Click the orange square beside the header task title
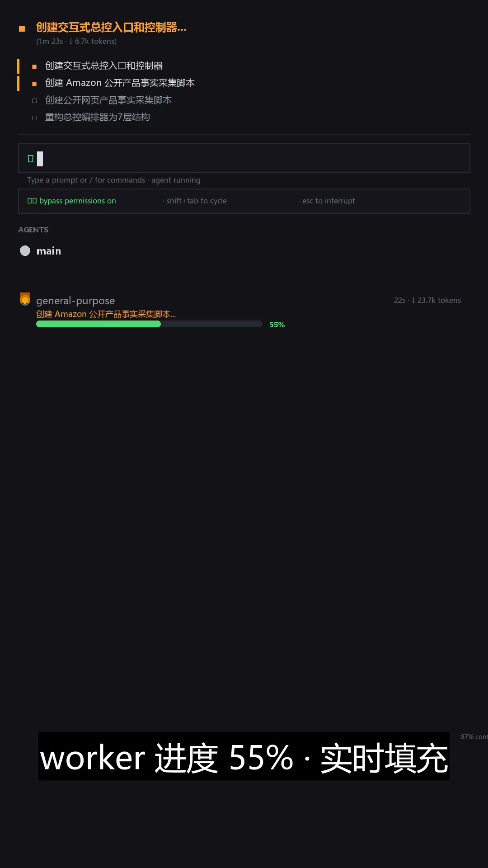 tap(22, 28)
